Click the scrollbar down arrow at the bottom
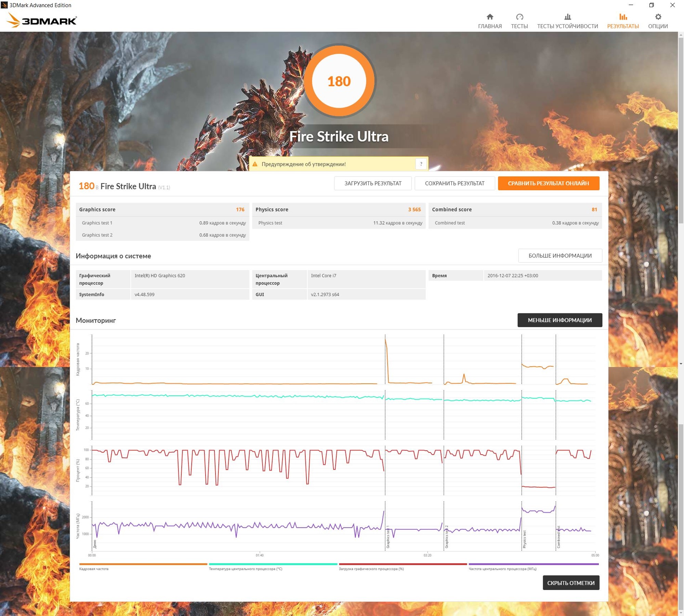Screen dimensions: 684x616 coord(681,613)
